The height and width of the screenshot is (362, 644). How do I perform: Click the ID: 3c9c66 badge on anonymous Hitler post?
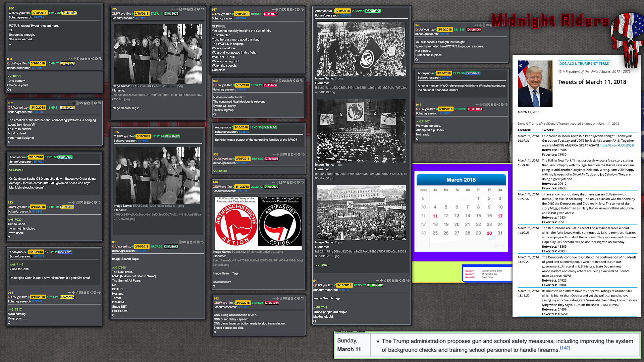(x=269, y=127)
